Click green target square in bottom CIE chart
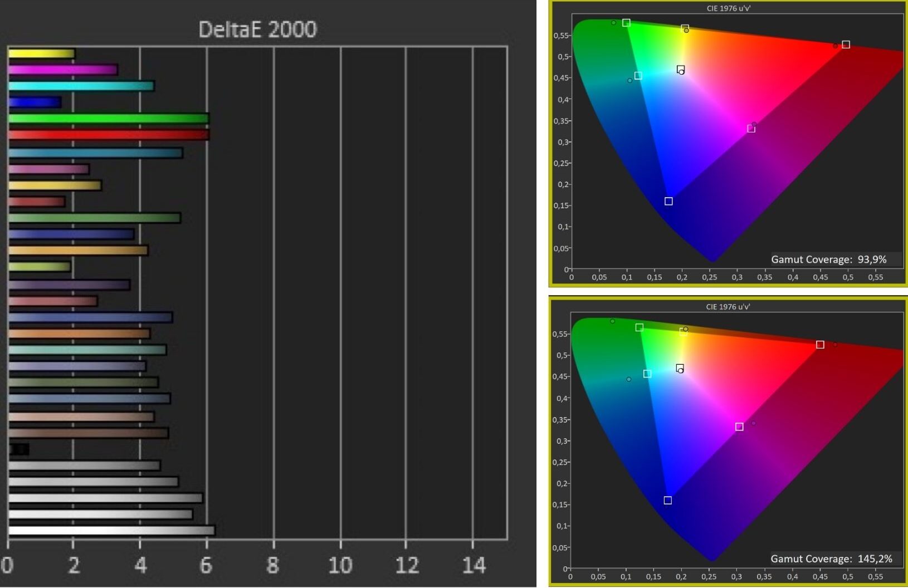908x588 pixels. pyautogui.click(x=639, y=327)
